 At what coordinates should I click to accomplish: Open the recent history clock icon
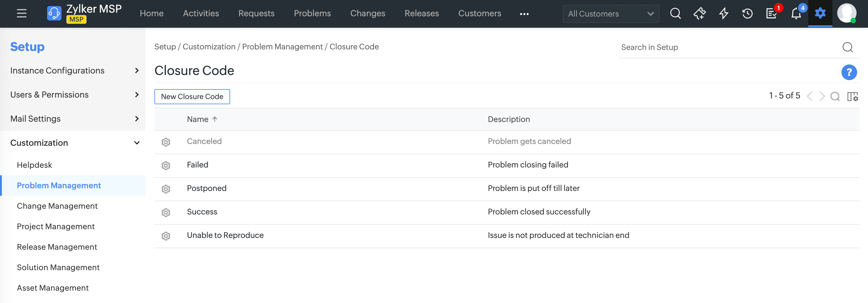[747, 14]
